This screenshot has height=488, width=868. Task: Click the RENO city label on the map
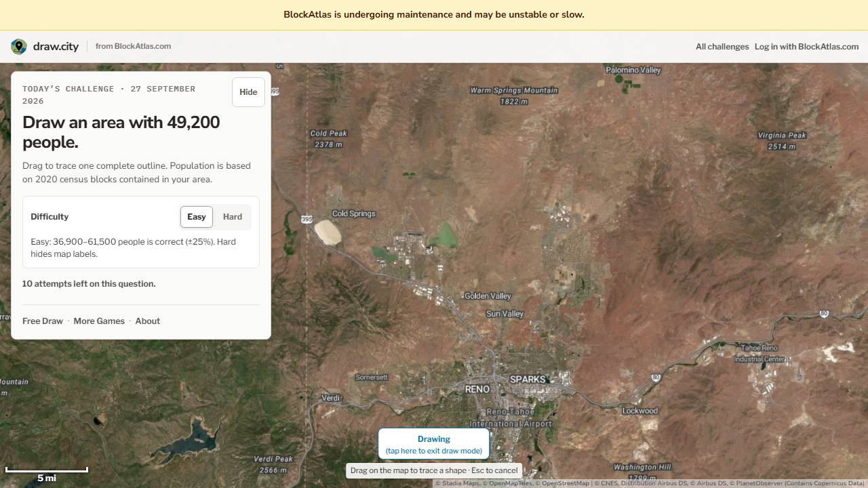tap(477, 389)
